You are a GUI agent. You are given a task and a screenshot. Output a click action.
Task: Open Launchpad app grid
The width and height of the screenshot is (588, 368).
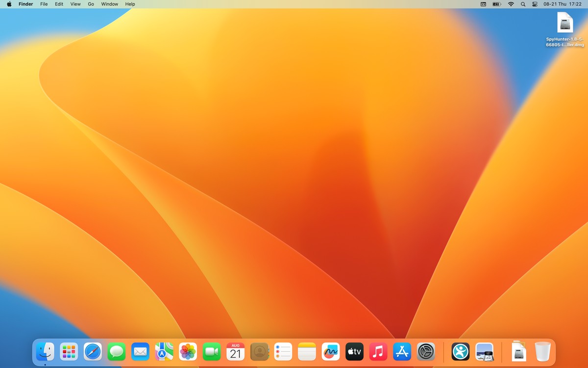pos(69,352)
